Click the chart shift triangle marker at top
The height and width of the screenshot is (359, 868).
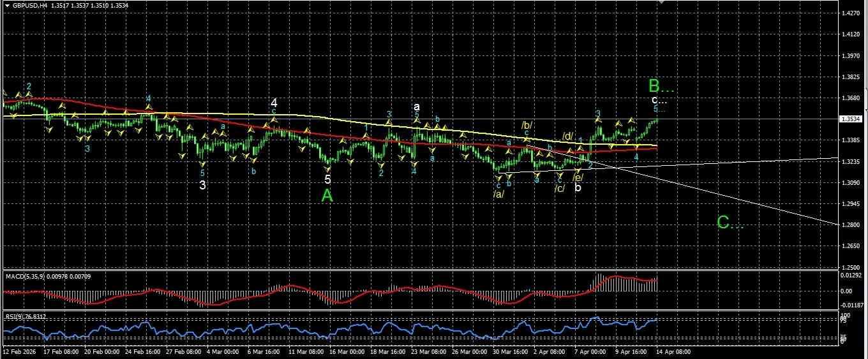coord(661,3)
